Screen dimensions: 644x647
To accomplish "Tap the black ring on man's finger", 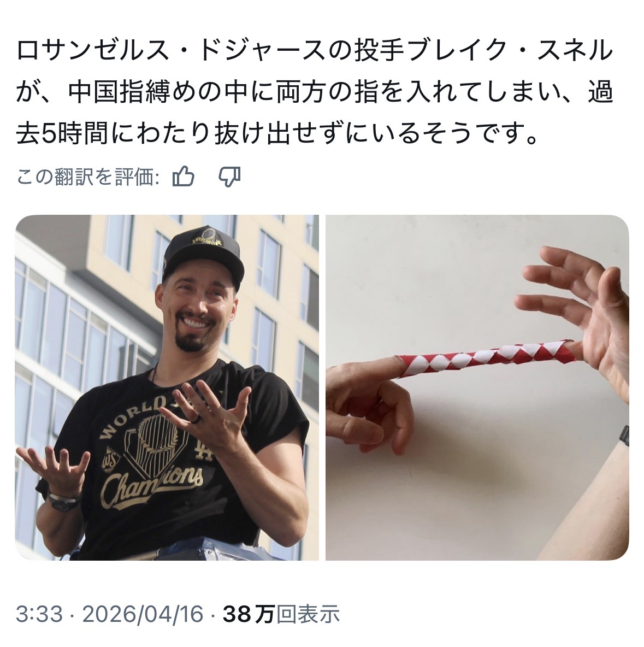I will (197, 420).
